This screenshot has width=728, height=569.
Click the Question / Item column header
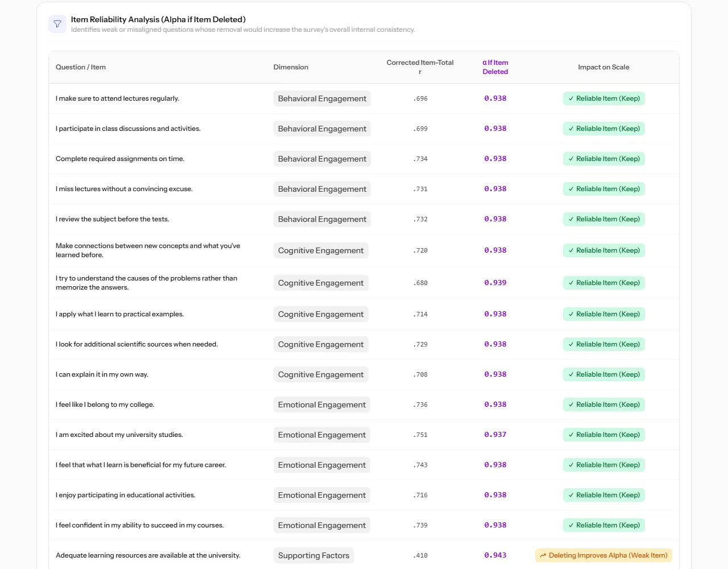point(81,67)
